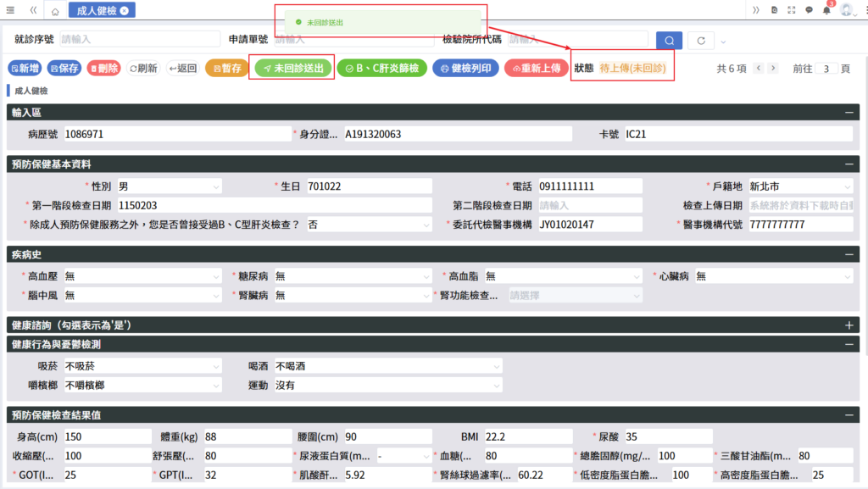Viewport: 868px width, 489px height.
Task: Click the user avatar icon
Action: point(846,10)
